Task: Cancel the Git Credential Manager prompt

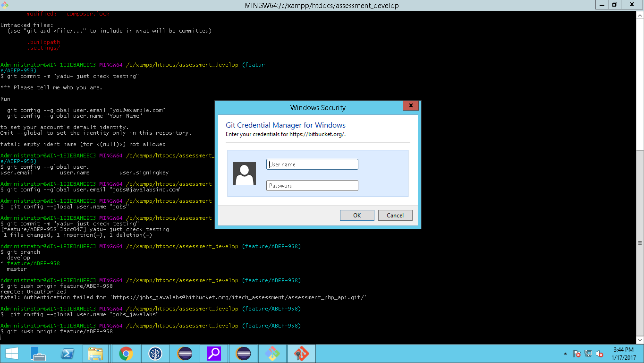Action: 395,216
